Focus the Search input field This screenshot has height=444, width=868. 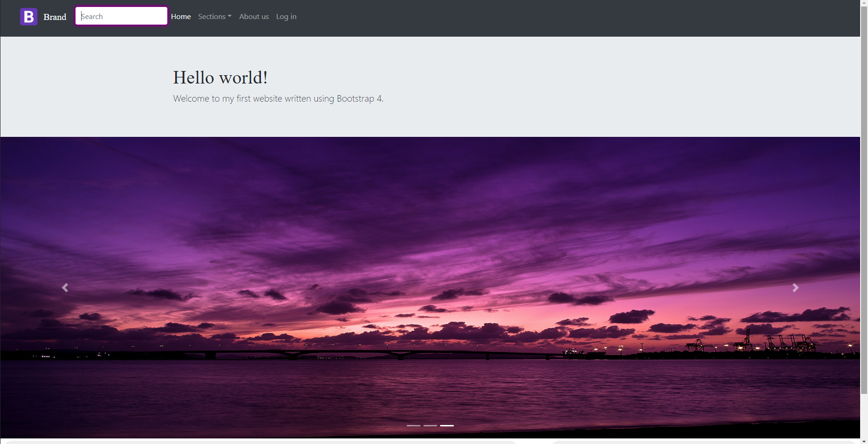tap(121, 16)
